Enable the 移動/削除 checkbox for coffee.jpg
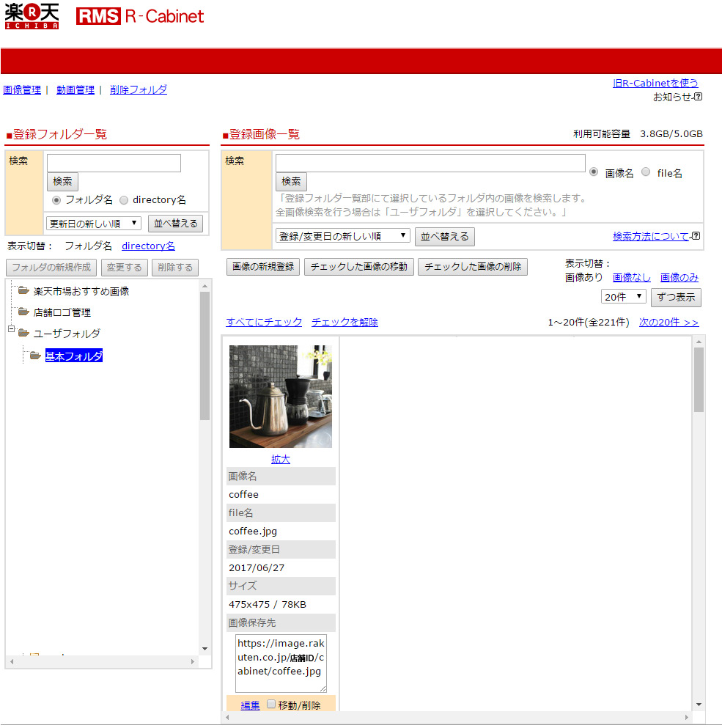The image size is (722, 728). [x=270, y=704]
